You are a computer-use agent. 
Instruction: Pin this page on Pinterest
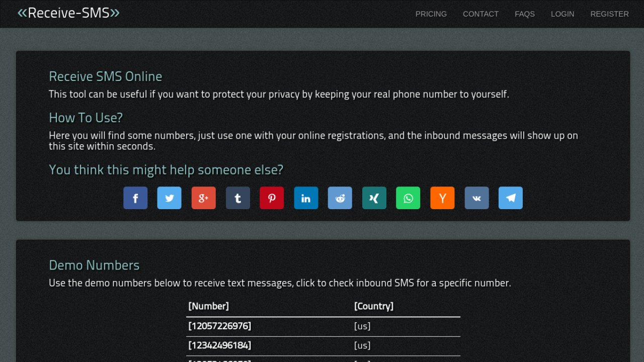[x=272, y=198]
